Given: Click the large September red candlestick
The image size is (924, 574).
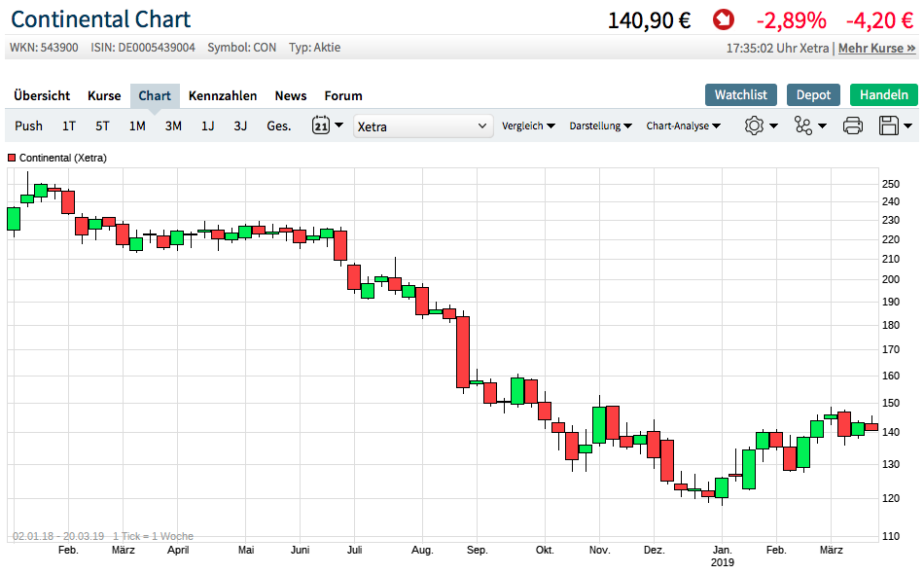Looking at the screenshot, I should pos(463,351).
